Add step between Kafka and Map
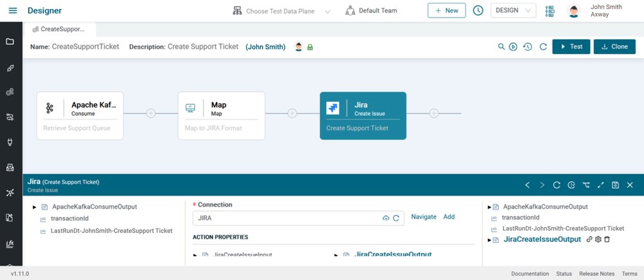The image size is (644, 280). tap(151, 113)
